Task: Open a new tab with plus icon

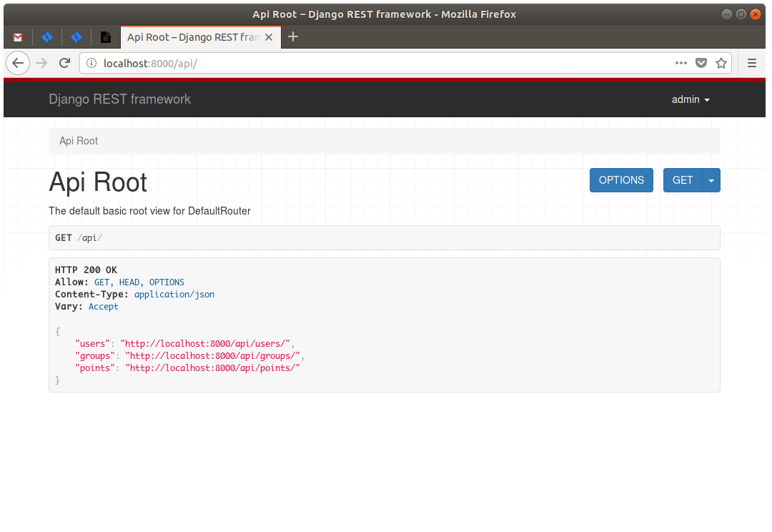Action: [x=293, y=36]
